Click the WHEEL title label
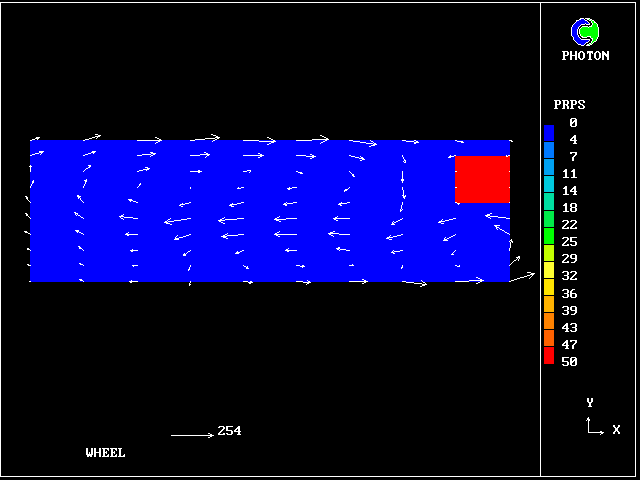The image size is (640, 480). (x=106, y=453)
